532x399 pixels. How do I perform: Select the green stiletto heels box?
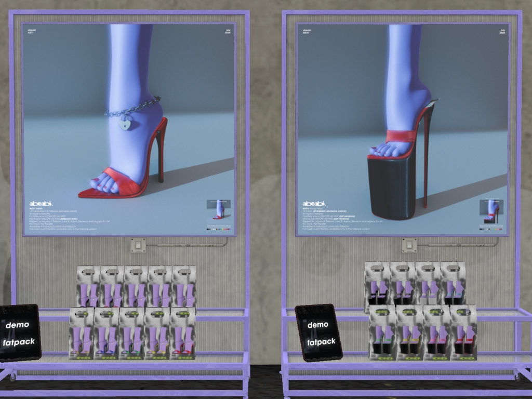click(131, 334)
